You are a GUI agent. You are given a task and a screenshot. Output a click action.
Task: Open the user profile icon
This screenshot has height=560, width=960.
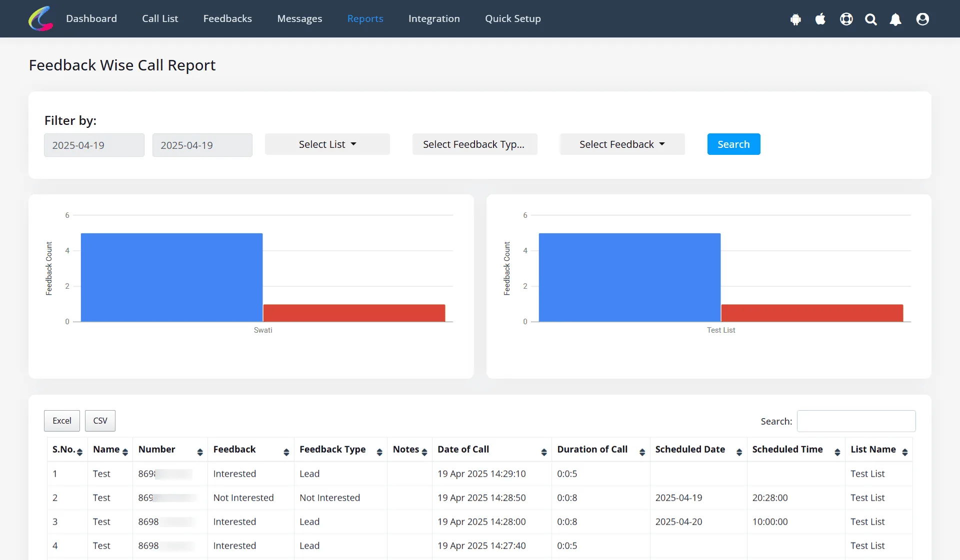922,19
